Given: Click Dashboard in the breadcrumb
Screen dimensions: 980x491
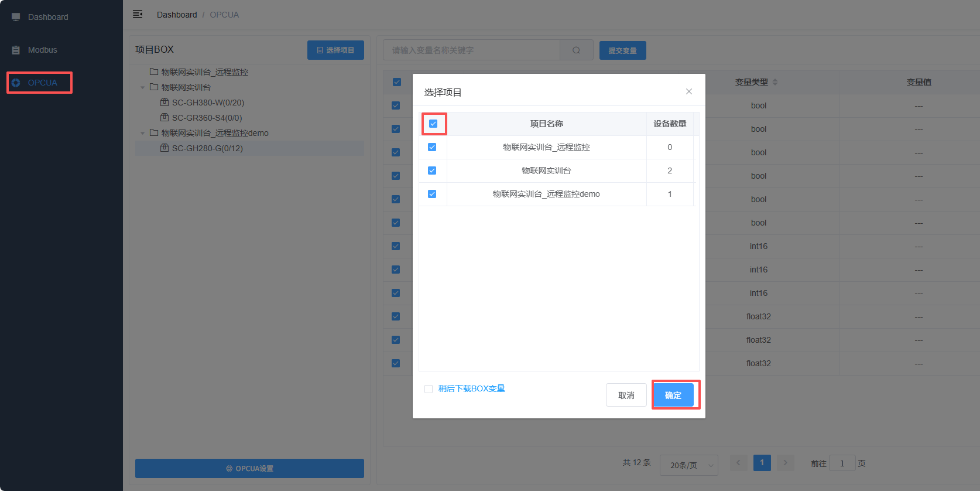Looking at the screenshot, I should tap(177, 15).
